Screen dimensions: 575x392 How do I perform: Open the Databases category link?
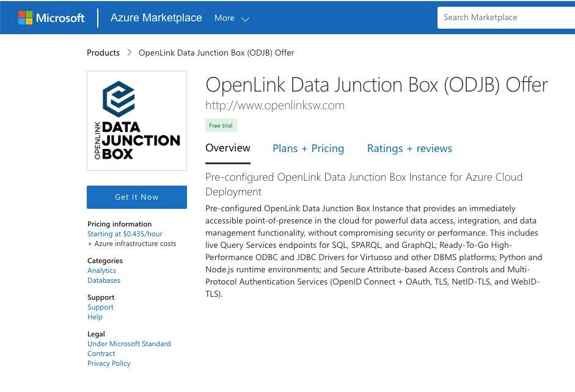[x=104, y=280]
